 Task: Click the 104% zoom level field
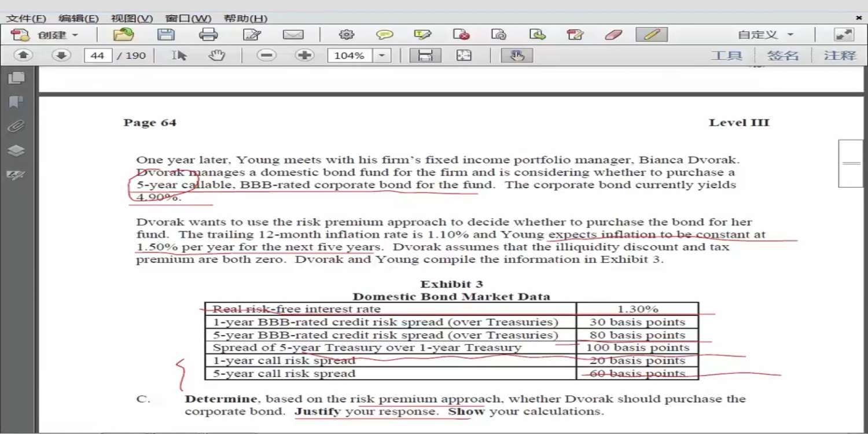350,56
